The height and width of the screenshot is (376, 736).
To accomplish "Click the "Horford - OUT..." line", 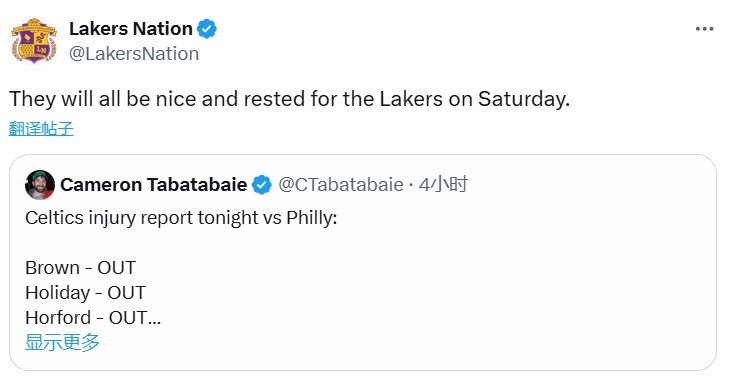I will [93, 317].
